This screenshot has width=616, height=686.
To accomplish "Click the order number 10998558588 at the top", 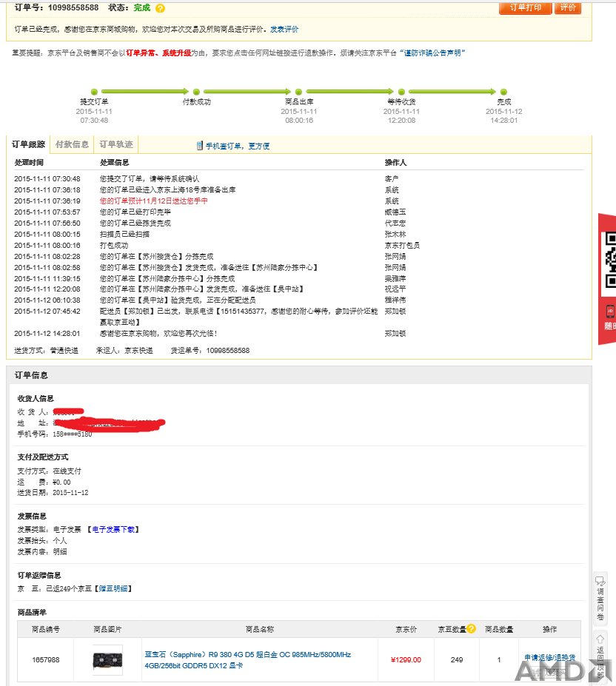I will pyautogui.click(x=73, y=8).
